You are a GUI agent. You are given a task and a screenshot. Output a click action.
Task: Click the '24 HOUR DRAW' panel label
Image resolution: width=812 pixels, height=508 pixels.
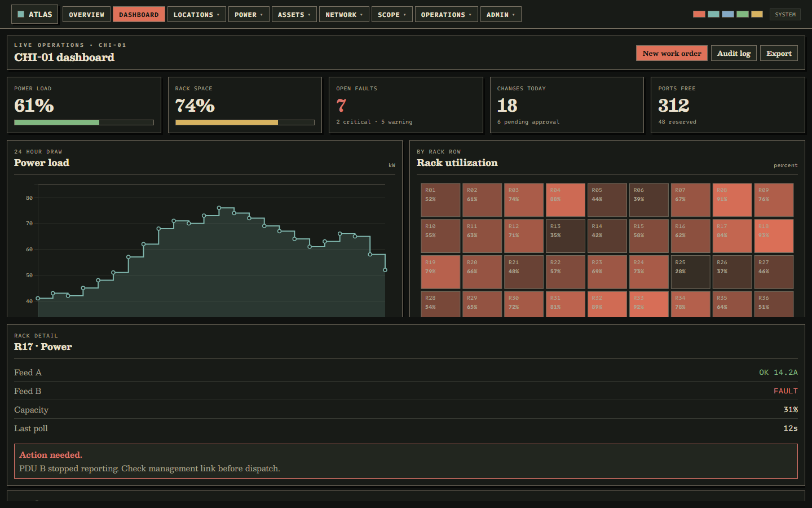pos(38,152)
